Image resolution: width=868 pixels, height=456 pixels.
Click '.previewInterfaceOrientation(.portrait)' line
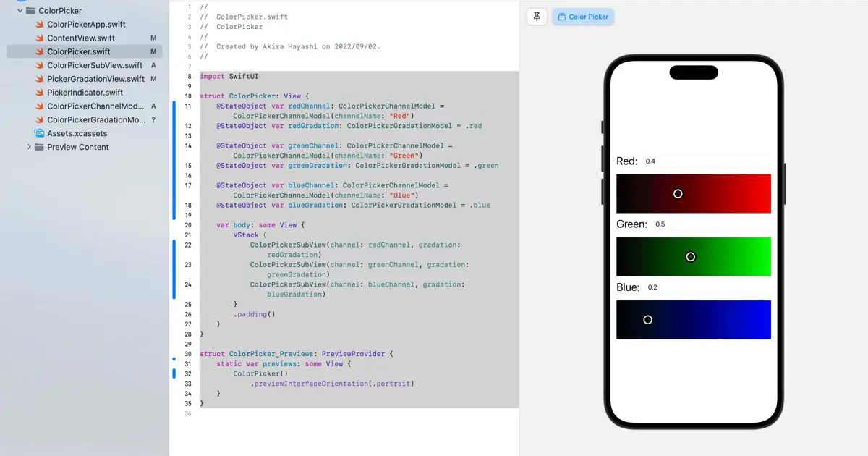point(332,384)
